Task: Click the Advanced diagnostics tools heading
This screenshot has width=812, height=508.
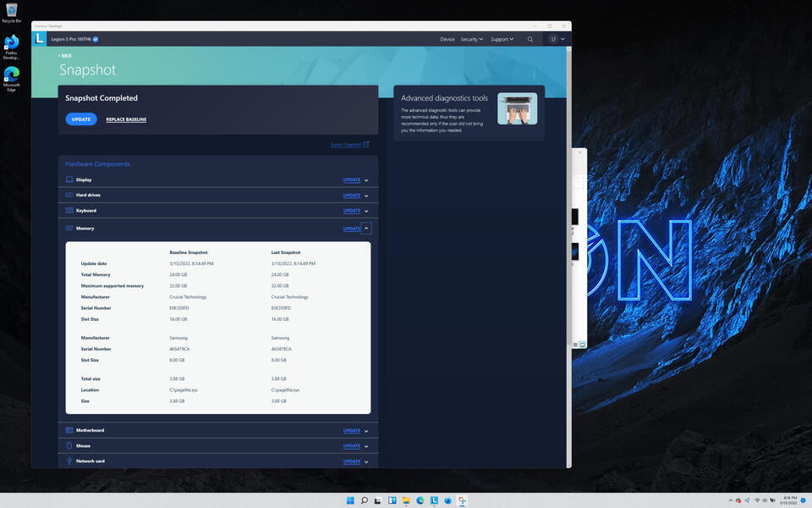Action: pos(444,98)
